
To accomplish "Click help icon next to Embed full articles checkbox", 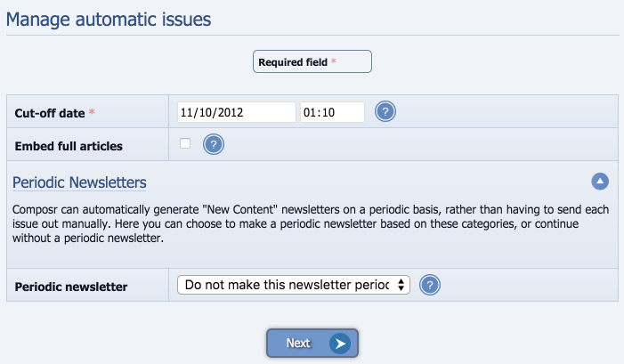I will pos(214,144).
